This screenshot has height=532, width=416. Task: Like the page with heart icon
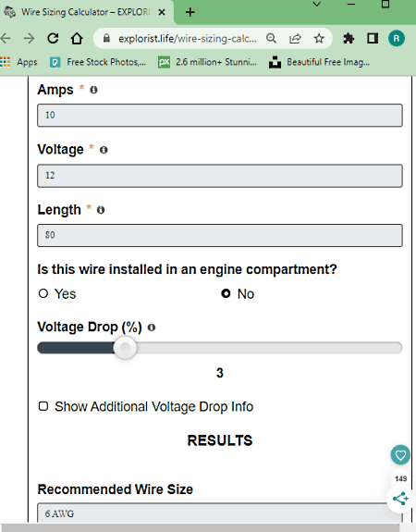[x=400, y=455]
